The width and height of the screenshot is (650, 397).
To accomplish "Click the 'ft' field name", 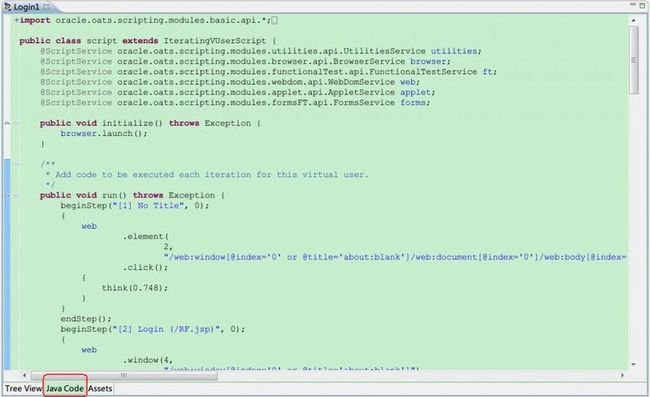I will [x=488, y=72].
